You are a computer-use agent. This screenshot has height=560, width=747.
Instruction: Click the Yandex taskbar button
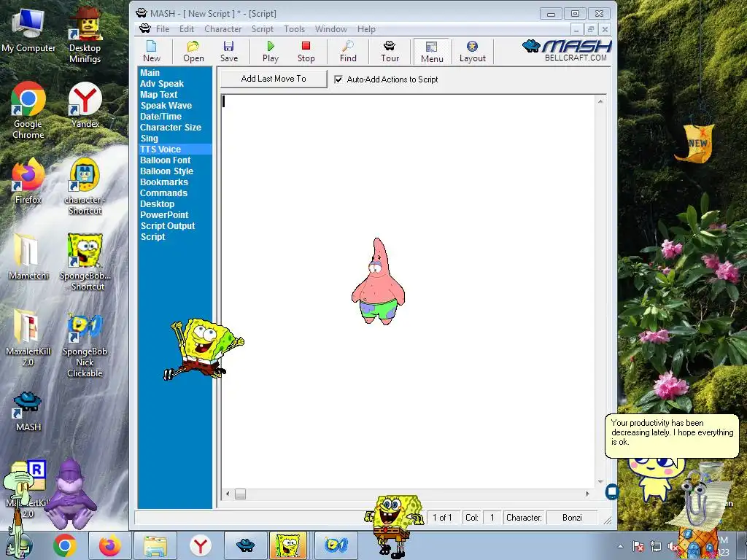tap(201, 545)
